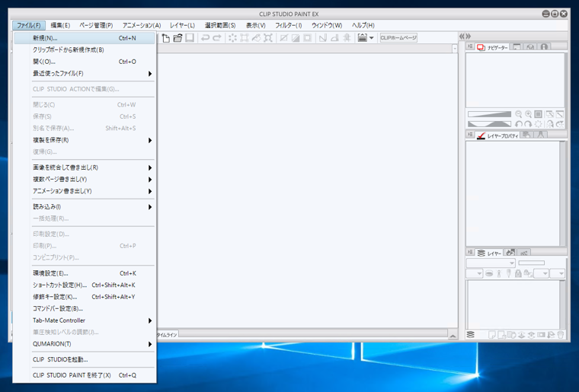Screen dimensions: 579x392
Task: Choose 新規(N)... from the File menu
Action: tap(85, 38)
